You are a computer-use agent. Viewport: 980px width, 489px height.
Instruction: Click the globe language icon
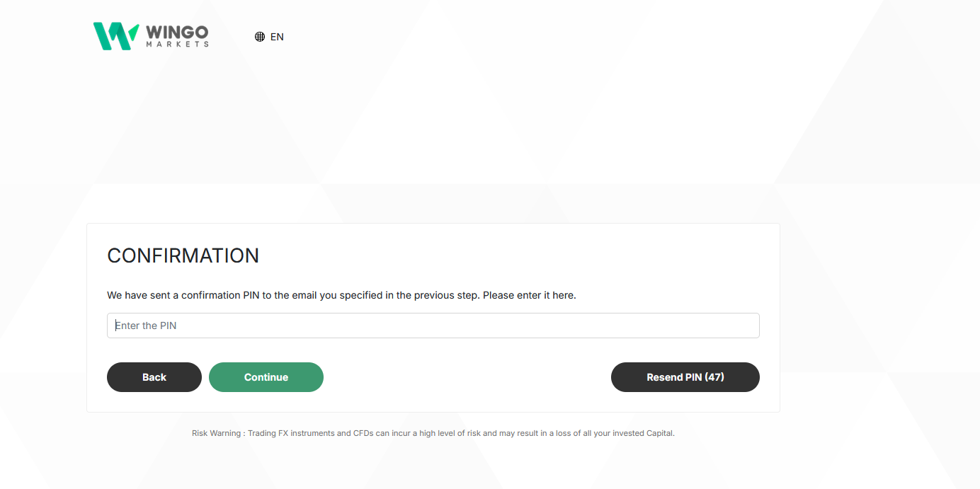(260, 37)
